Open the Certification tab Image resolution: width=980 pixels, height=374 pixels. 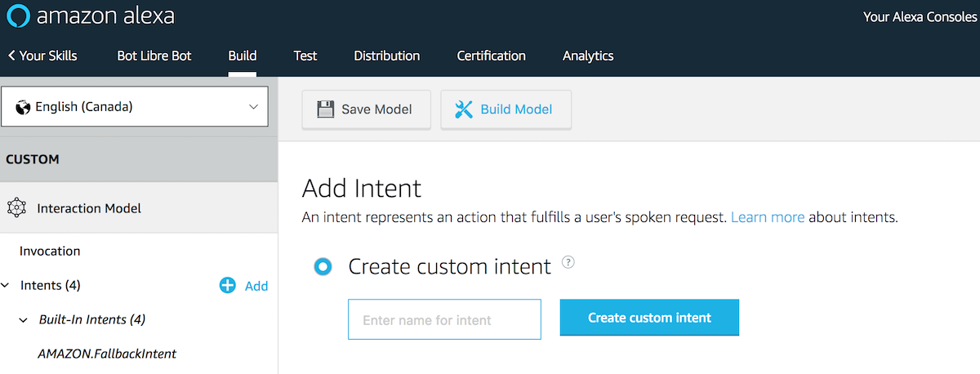[x=491, y=56]
